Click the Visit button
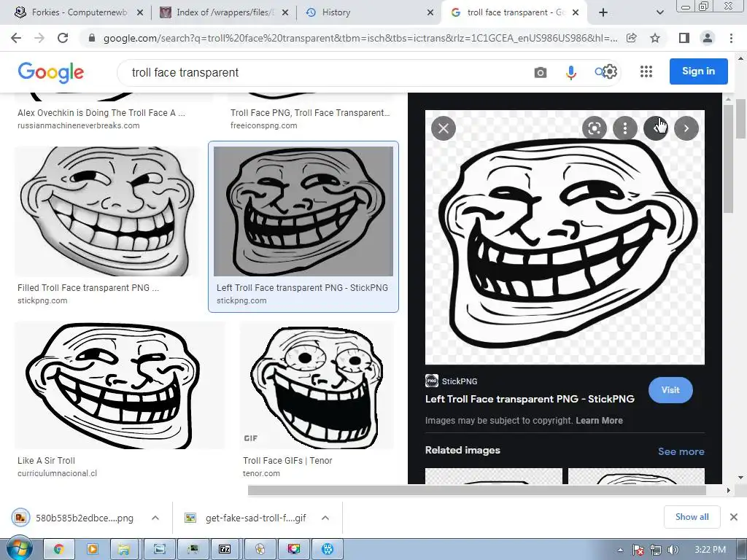The height and width of the screenshot is (560, 747). coord(670,390)
